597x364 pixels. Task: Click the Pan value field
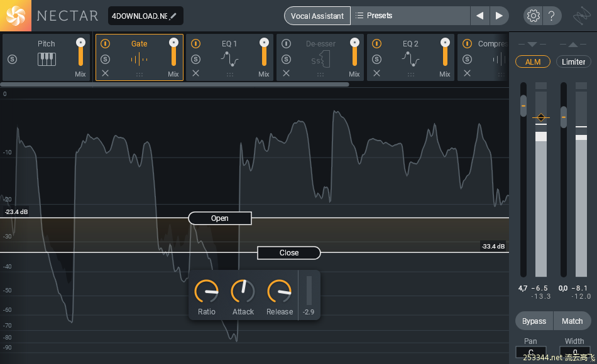point(531,352)
